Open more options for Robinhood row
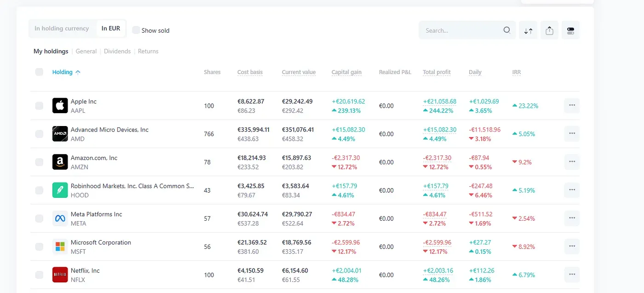The height and width of the screenshot is (293, 644). pos(572,190)
